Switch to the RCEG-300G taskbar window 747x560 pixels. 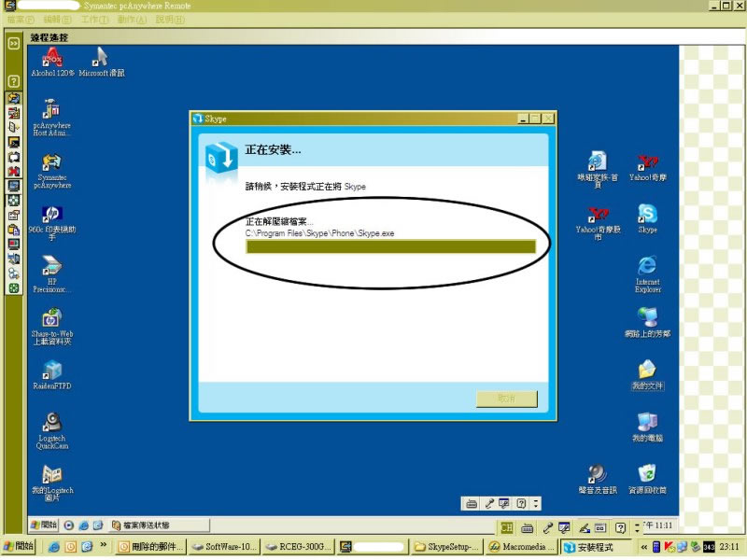pyautogui.click(x=297, y=547)
